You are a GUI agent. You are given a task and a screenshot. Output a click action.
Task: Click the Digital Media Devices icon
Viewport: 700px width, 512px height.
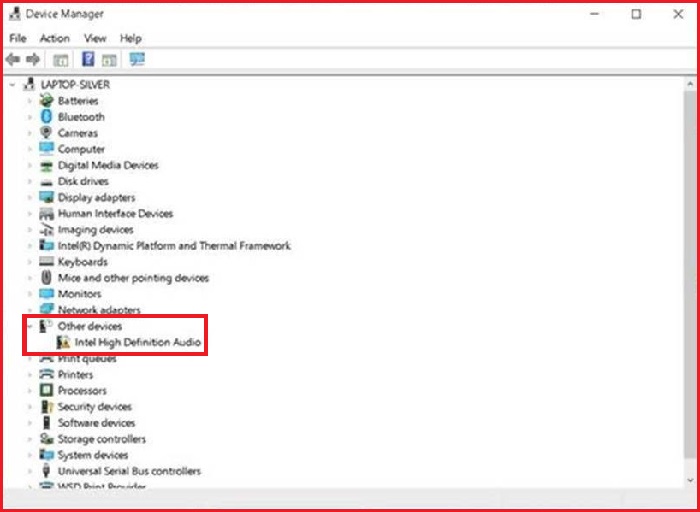click(46, 166)
